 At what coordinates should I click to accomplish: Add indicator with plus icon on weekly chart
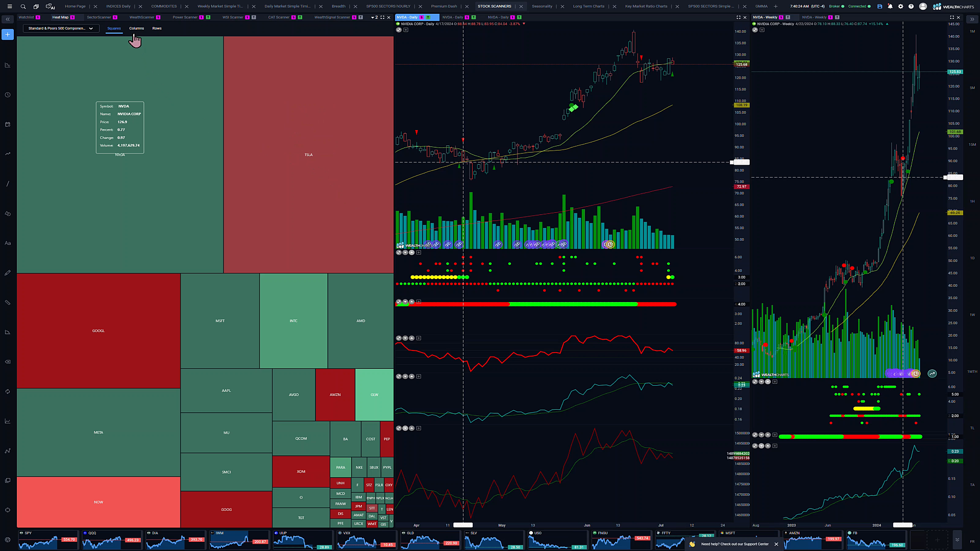[762, 30]
